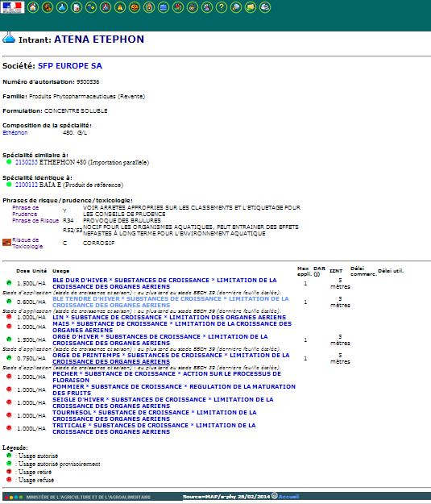
Task: Select dose '0.750L/HA' for ORGE DE PRINTEMPS
Action: click(x=31, y=358)
